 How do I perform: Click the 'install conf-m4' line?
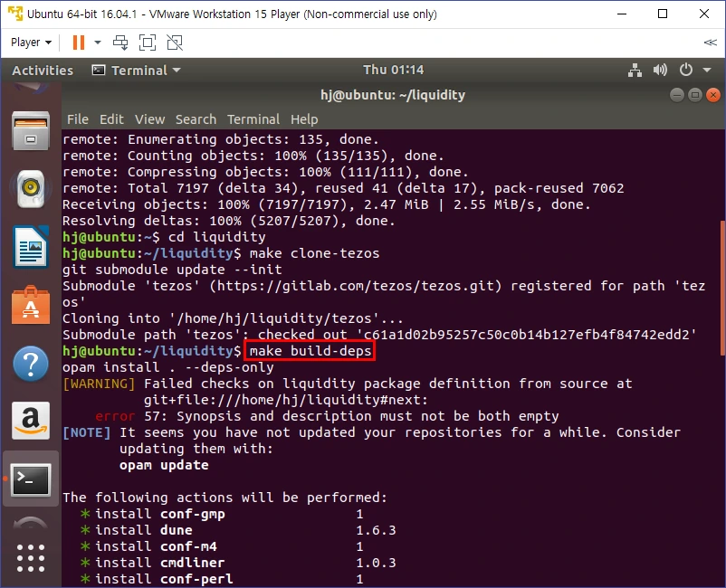click(222, 546)
